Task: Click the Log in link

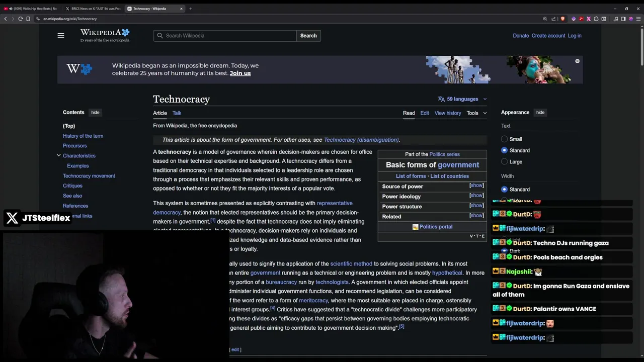Action: coord(575,36)
